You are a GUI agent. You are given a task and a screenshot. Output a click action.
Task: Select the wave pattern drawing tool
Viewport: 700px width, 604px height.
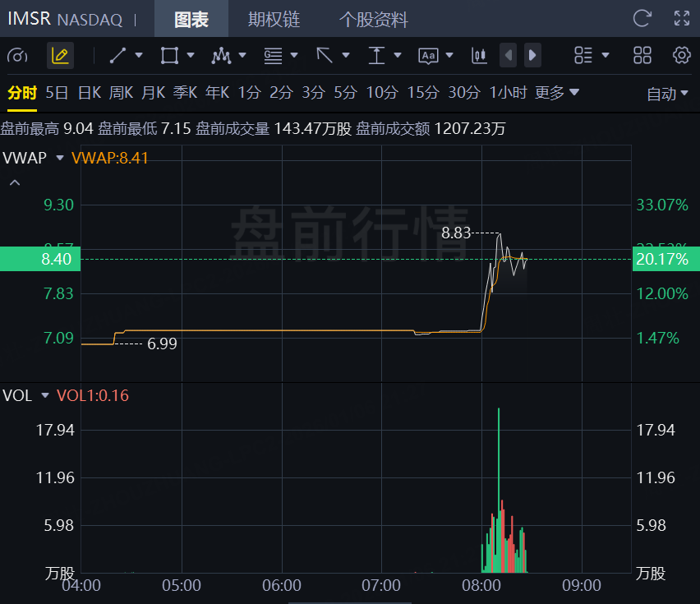point(222,56)
